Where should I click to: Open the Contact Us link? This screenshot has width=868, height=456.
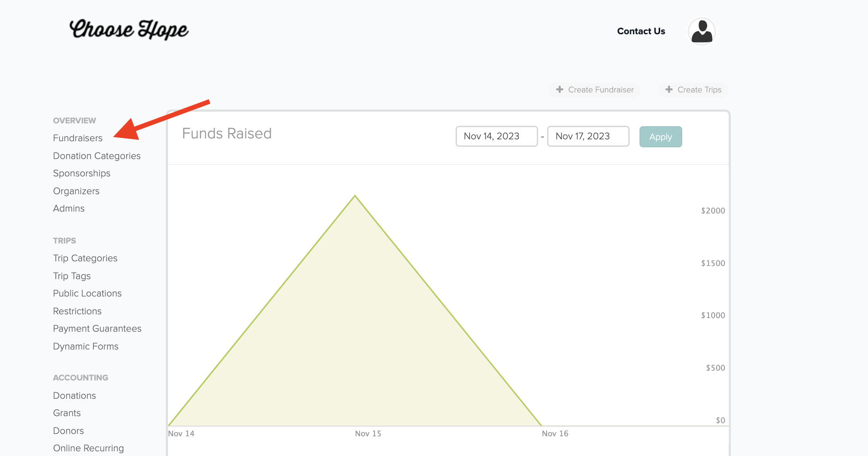[641, 31]
